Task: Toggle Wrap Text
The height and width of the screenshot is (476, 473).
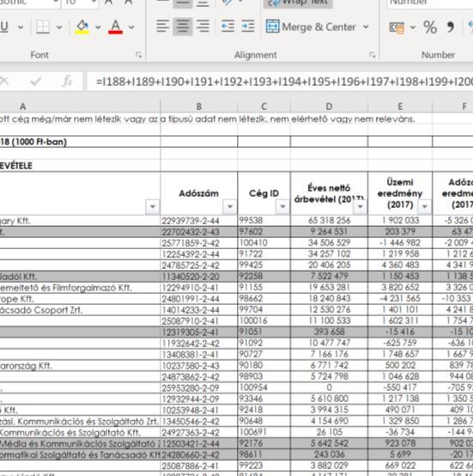Action: (298, 3)
